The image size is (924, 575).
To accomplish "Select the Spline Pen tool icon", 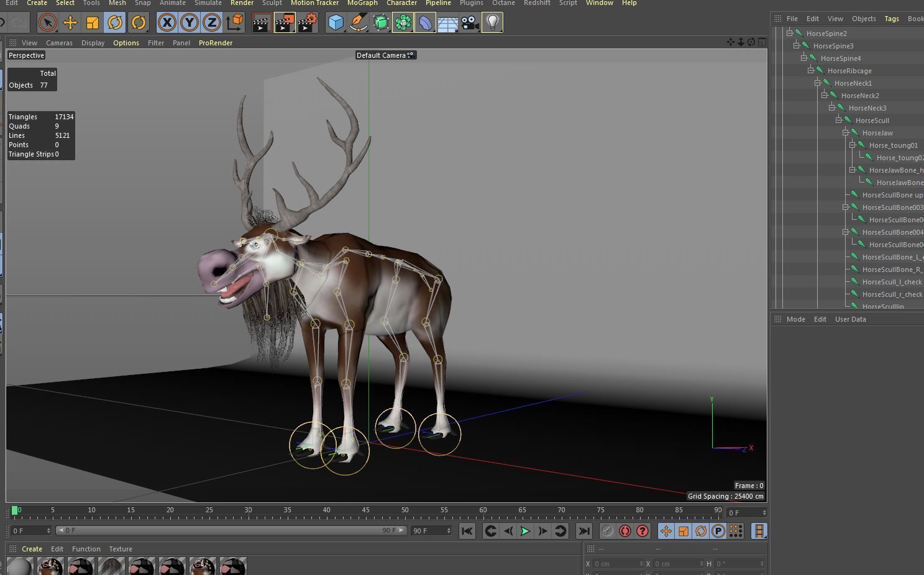I will 359,23.
